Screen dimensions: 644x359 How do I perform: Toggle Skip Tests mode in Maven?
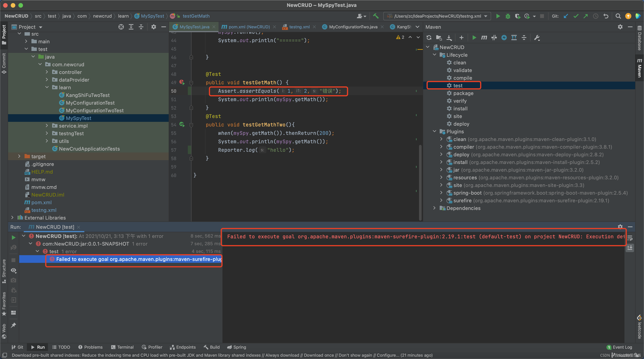click(504, 38)
